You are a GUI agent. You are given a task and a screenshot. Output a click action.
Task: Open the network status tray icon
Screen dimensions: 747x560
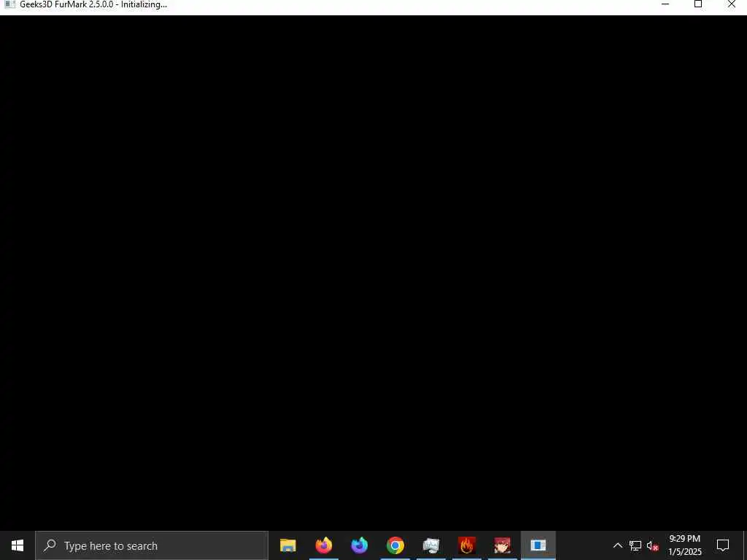point(635,545)
